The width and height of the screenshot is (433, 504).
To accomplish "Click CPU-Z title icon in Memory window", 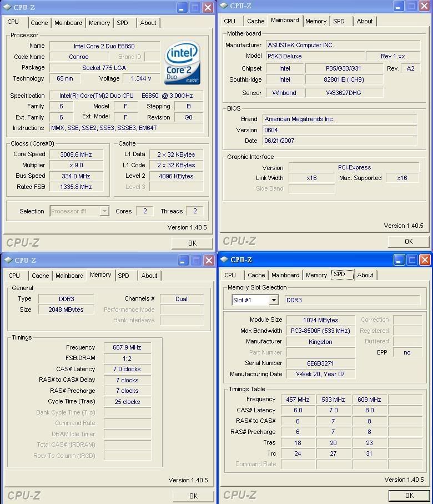I will click(x=8, y=260).
